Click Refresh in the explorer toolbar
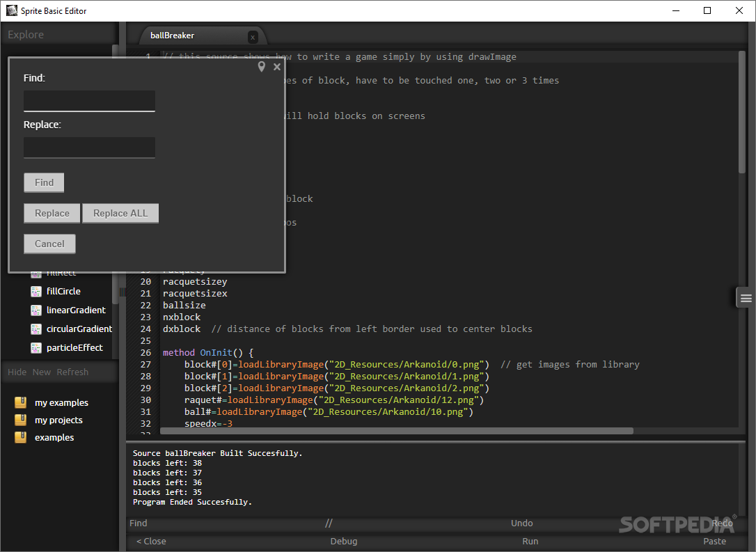This screenshot has width=756, height=552. click(73, 372)
